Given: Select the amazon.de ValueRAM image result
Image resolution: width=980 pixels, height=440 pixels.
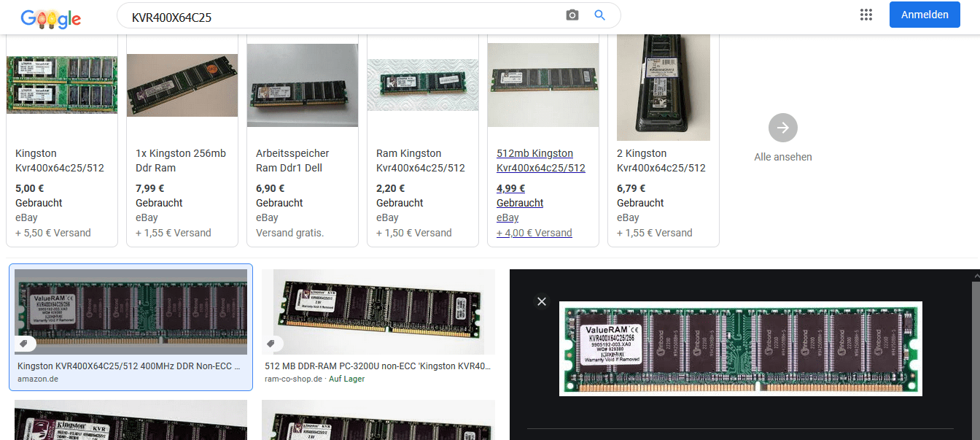Looking at the screenshot, I should click(131, 312).
